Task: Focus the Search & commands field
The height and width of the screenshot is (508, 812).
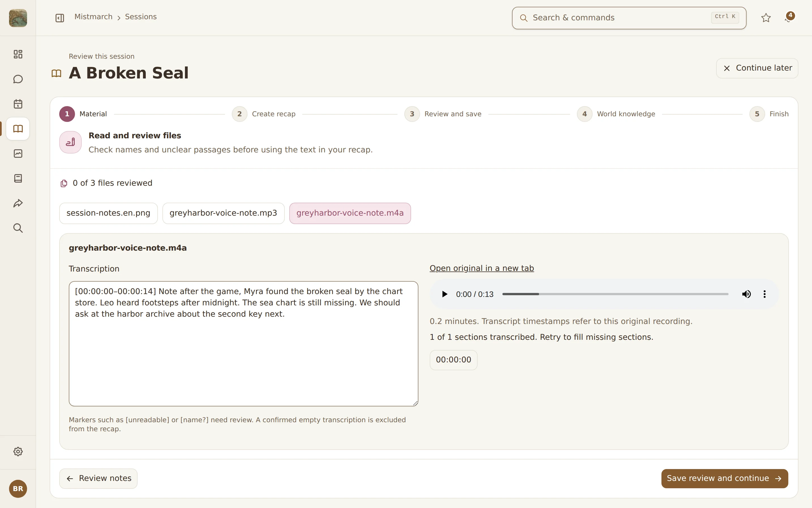Action: pyautogui.click(x=629, y=18)
